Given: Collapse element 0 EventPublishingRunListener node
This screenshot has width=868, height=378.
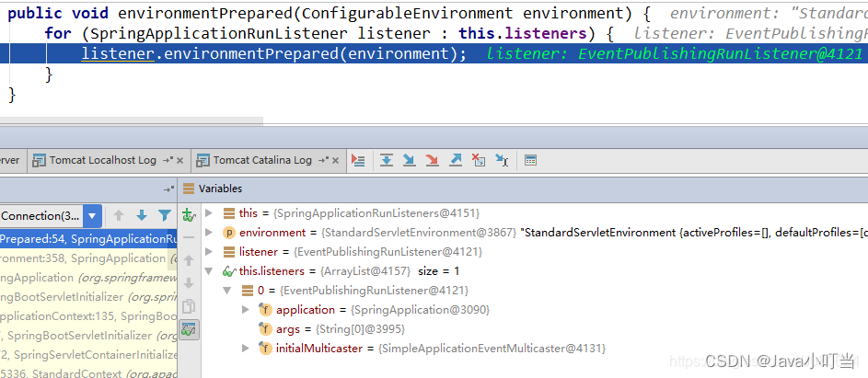Looking at the screenshot, I should click(x=227, y=291).
